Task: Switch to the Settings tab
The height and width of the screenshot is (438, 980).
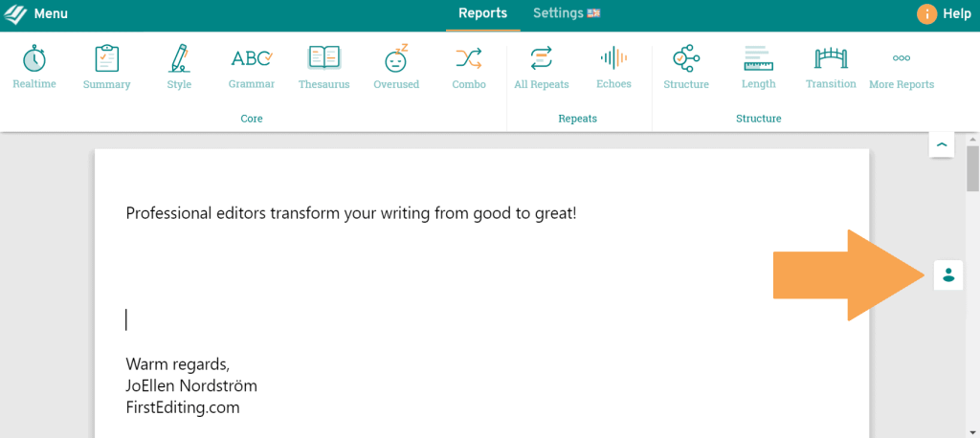Action: [567, 13]
